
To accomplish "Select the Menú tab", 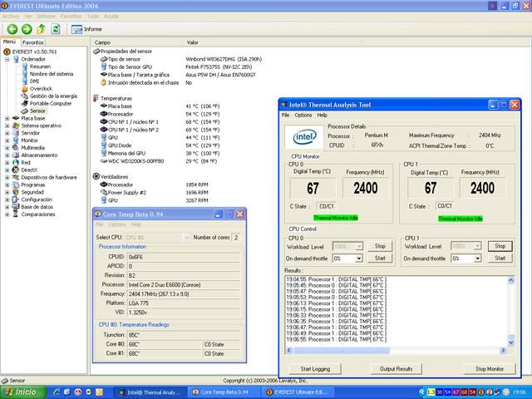I will point(9,42).
